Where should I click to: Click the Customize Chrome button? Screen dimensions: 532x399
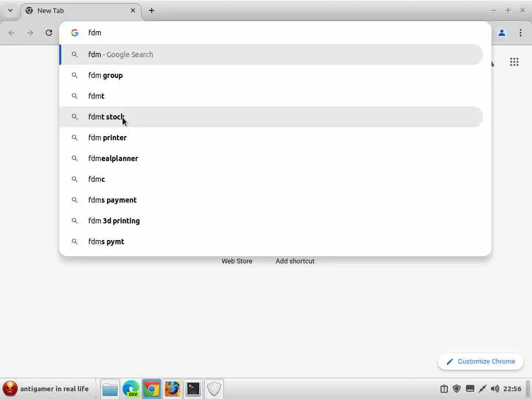481,362
